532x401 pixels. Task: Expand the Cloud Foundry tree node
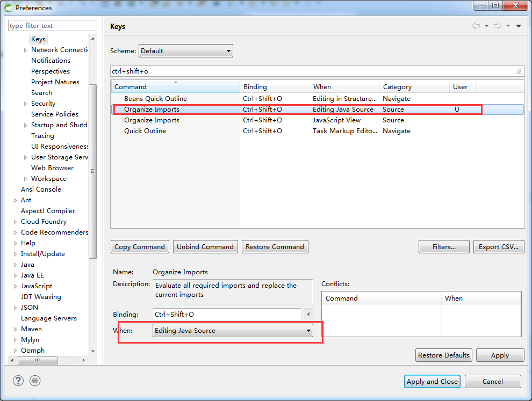click(x=15, y=222)
